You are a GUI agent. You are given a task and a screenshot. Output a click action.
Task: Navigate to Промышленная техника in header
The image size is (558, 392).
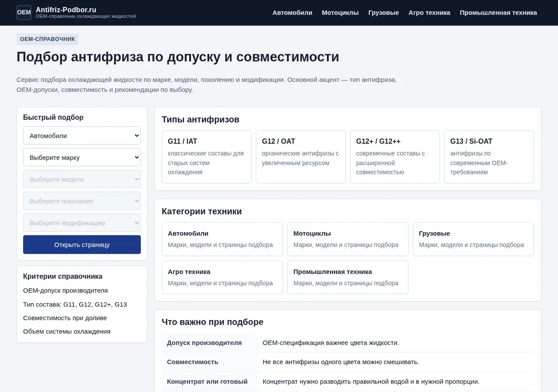pyautogui.click(x=498, y=13)
